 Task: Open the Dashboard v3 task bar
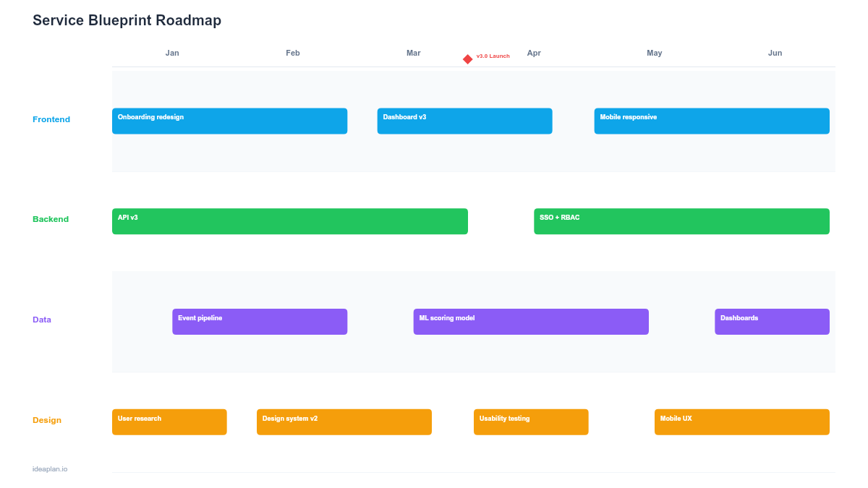(464, 121)
